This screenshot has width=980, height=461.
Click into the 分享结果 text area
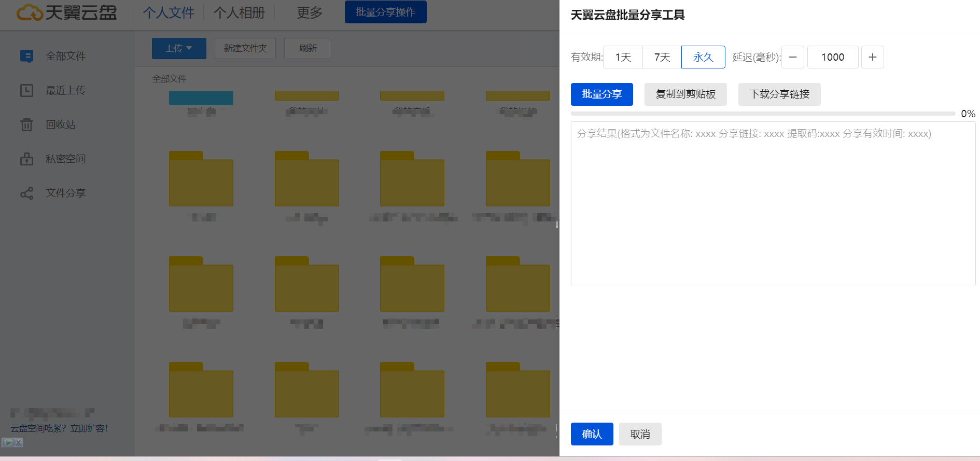[x=773, y=204]
